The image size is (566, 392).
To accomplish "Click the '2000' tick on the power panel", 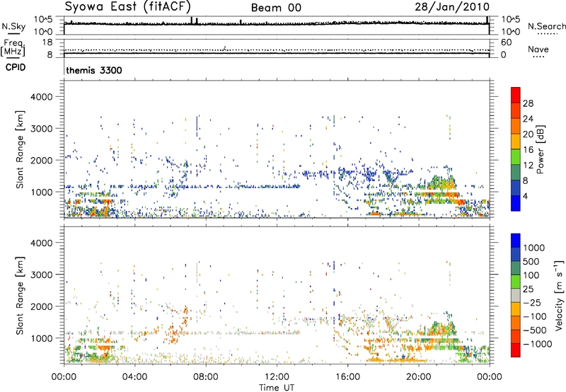I will tap(41, 160).
